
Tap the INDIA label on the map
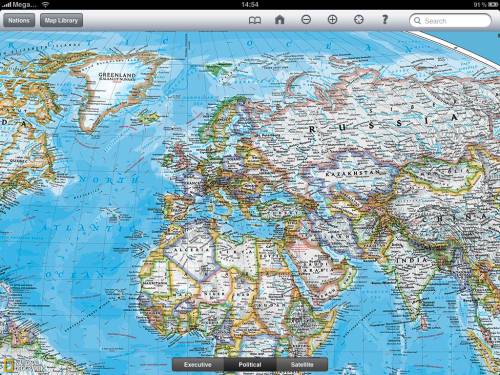[x=412, y=260]
